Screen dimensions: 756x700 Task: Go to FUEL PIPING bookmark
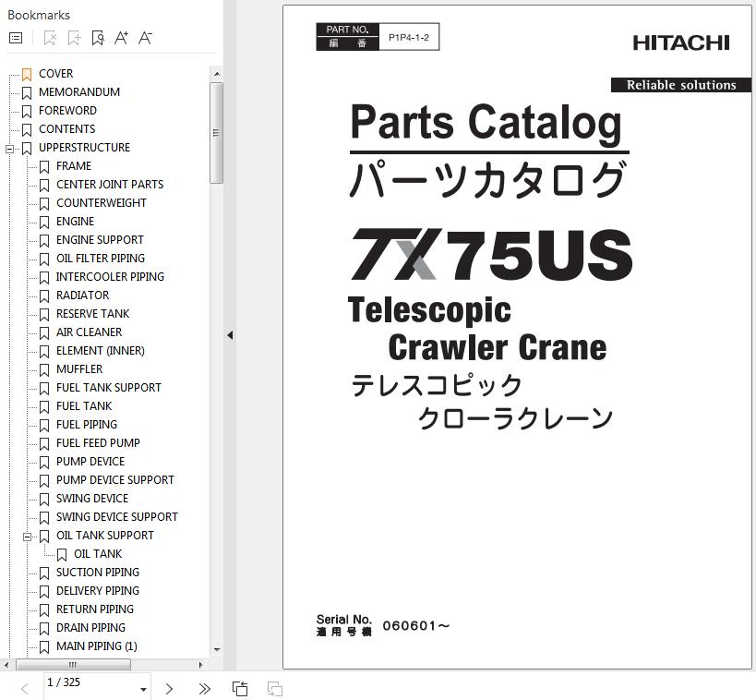[x=87, y=425]
